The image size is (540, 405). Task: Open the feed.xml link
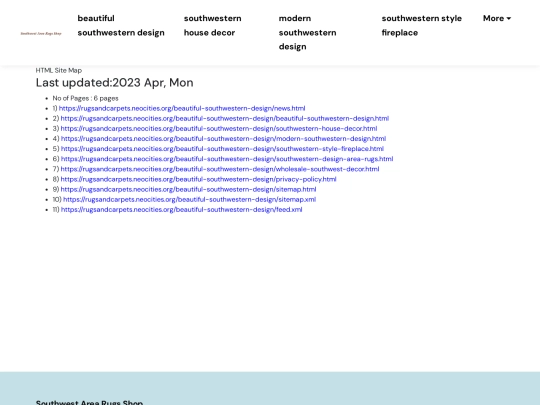pyautogui.click(x=181, y=209)
